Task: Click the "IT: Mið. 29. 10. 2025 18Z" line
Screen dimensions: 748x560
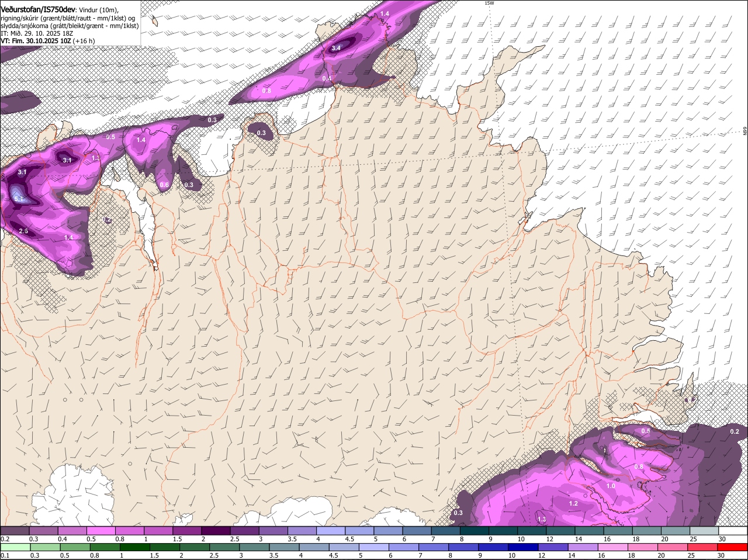Action: click(37, 33)
